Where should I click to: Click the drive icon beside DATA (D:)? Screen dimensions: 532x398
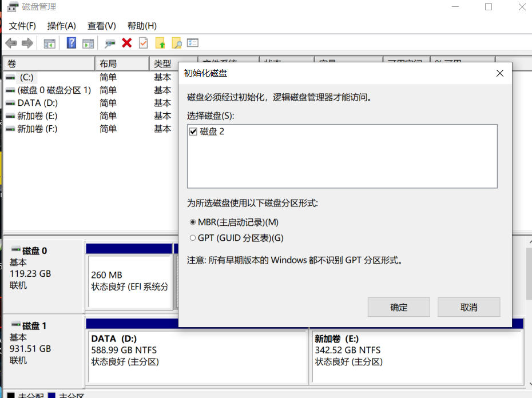10,103
